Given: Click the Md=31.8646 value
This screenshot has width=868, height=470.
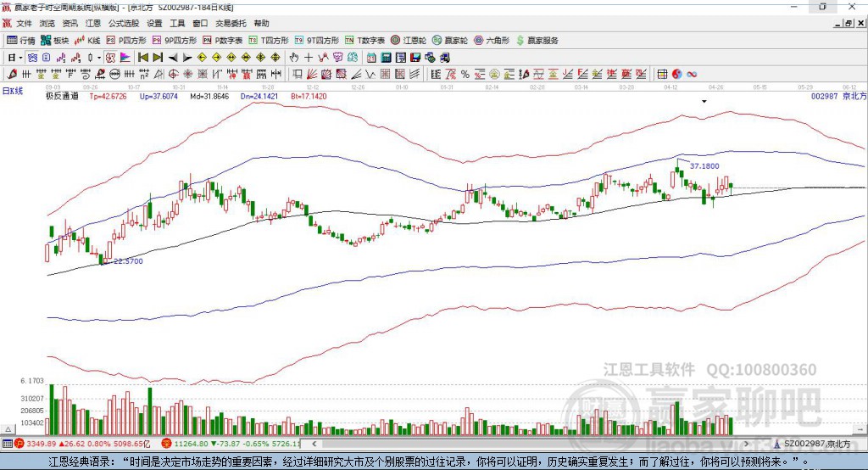Looking at the screenshot, I should [x=209, y=97].
